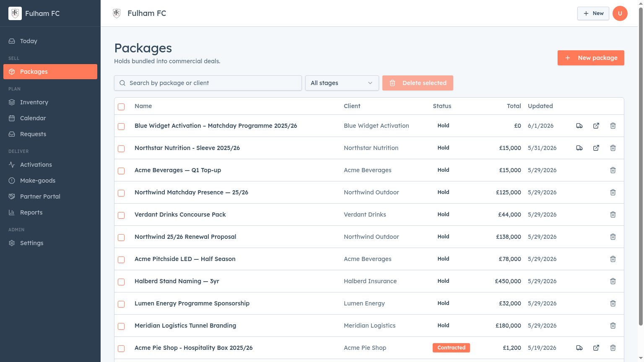Tick checkbox for Northwind Matchday Presence 25/26
The width and height of the screenshot is (644, 362).
pos(121,193)
